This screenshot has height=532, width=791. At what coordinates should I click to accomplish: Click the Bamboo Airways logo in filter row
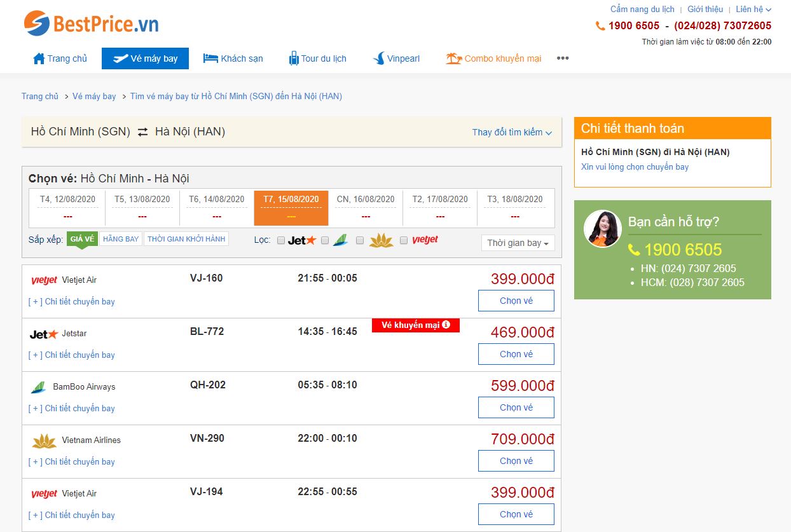pos(340,240)
